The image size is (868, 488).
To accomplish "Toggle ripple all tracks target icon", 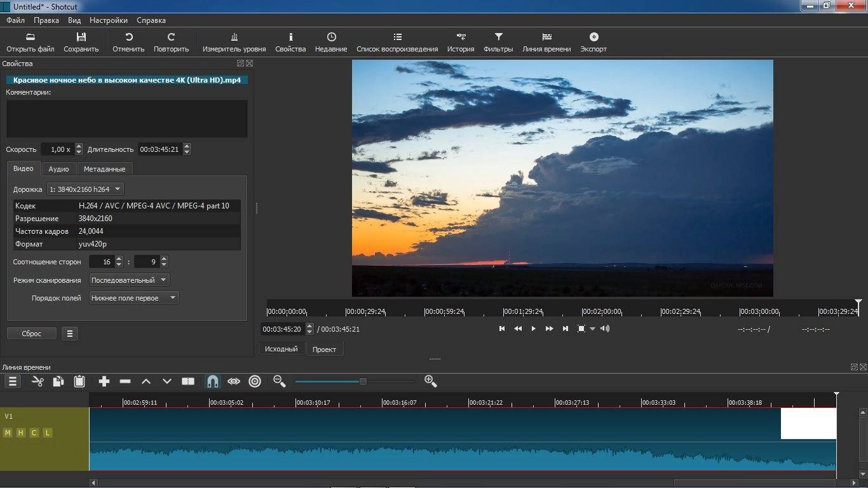I will click(255, 381).
